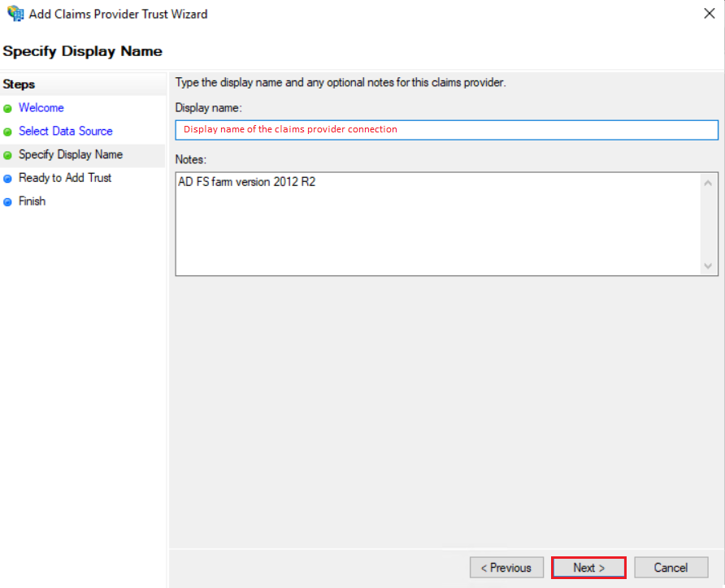Click the green bullet beside Select Data Source
Image resolution: width=725 pixels, height=588 pixels.
coord(7,132)
